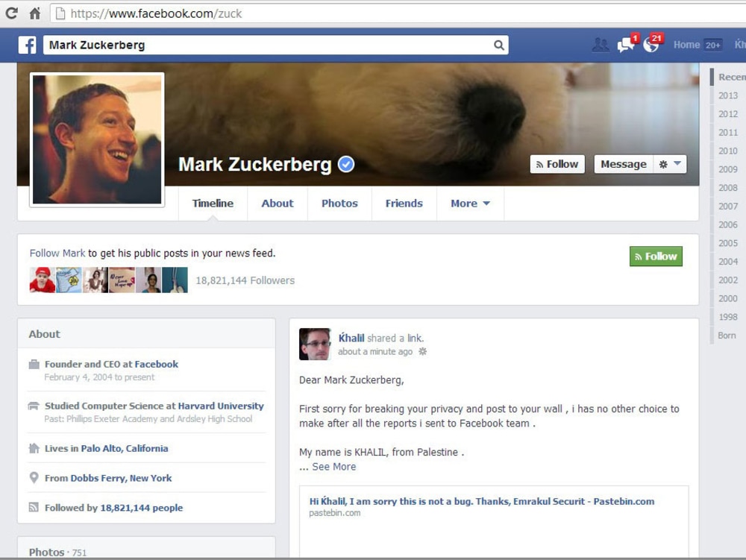The width and height of the screenshot is (746, 560).
Task: Click the 'about a minute ago' timestamp
Action: (x=375, y=352)
